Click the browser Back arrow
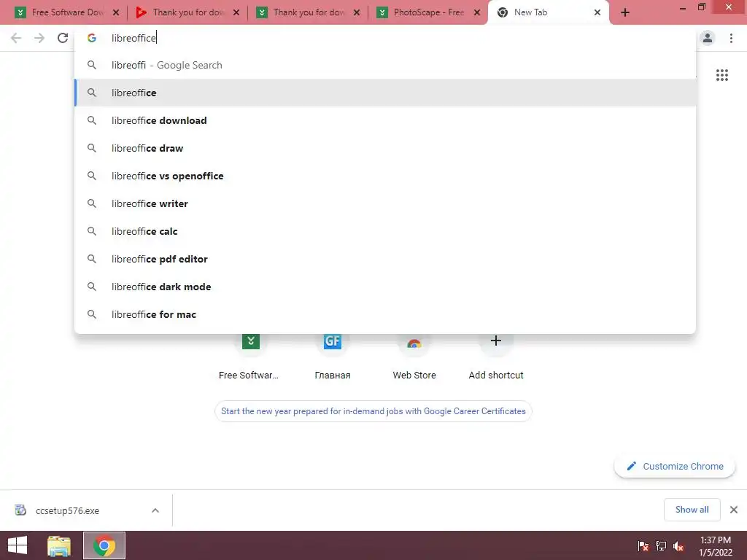 click(x=16, y=38)
